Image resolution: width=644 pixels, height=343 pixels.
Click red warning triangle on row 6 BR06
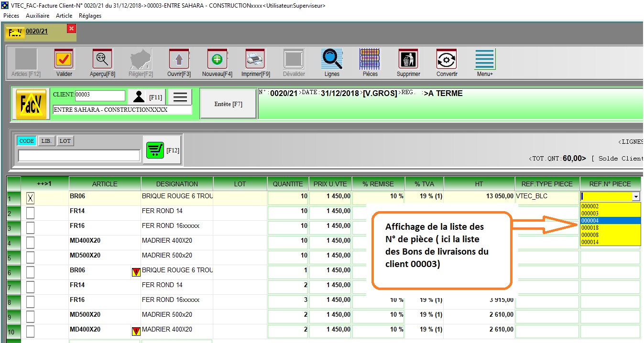pos(136,272)
